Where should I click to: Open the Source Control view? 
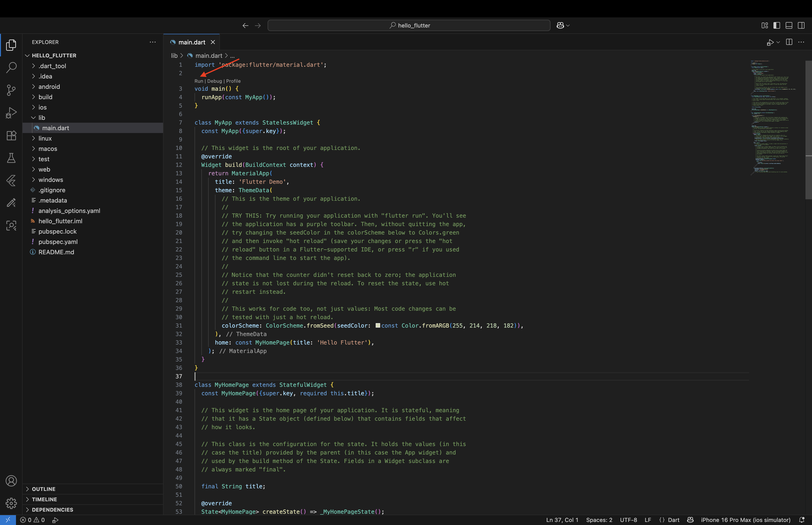coord(11,90)
